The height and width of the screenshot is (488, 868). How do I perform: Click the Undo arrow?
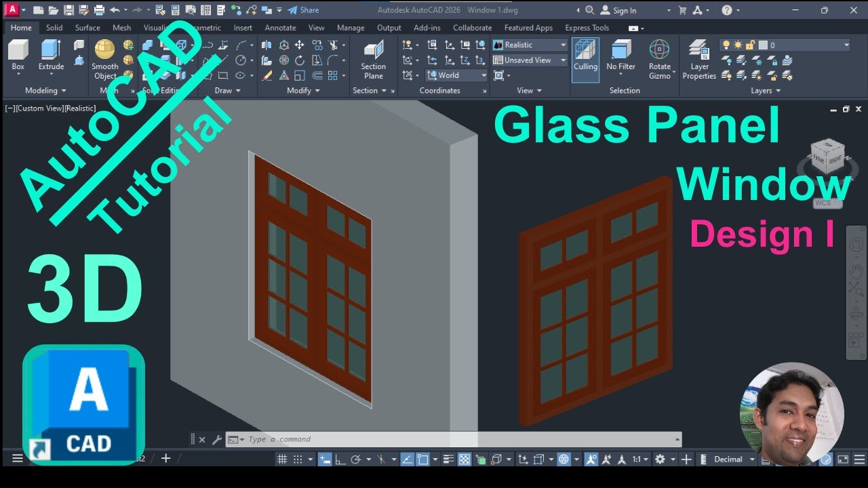(115, 10)
